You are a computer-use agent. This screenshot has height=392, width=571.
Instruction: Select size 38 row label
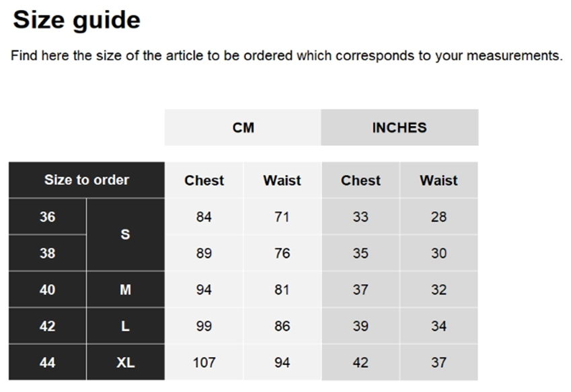48,253
